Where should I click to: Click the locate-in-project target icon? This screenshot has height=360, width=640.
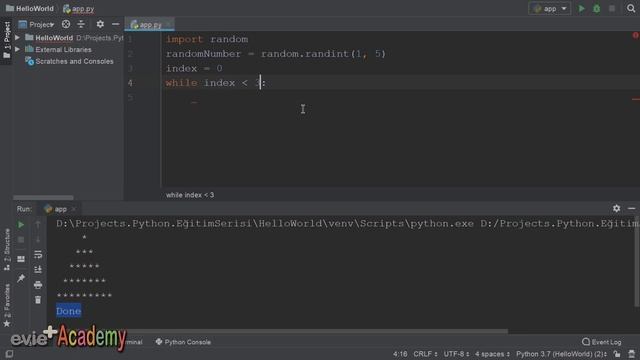(66, 24)
